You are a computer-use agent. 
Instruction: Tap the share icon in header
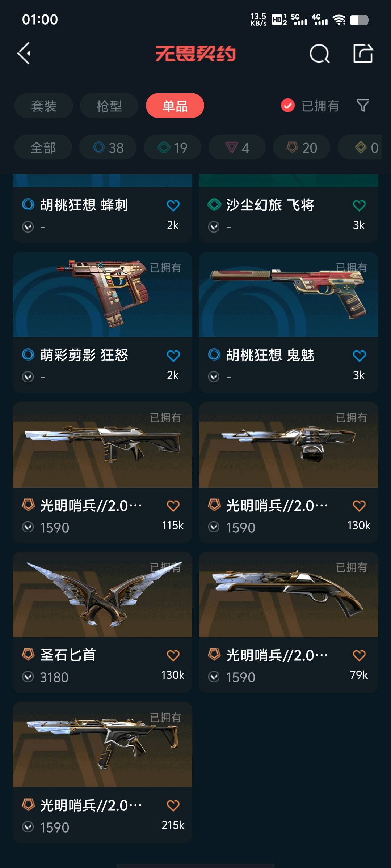point(363,53)
